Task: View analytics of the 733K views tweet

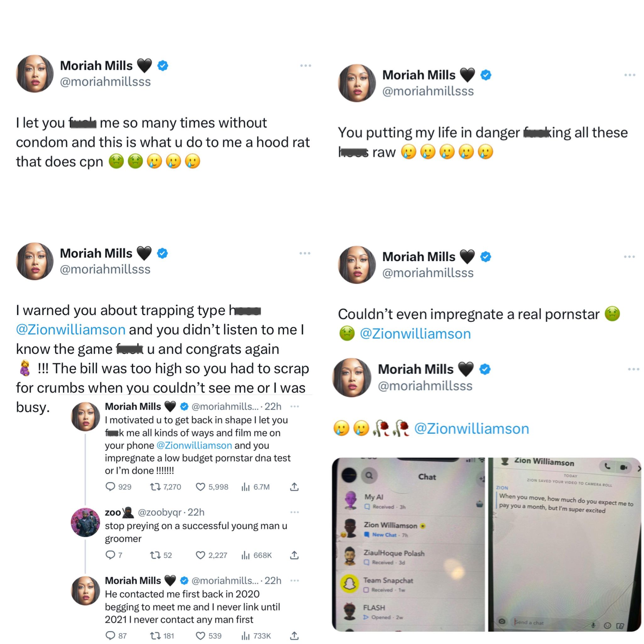Action: [x=245, y=636]
